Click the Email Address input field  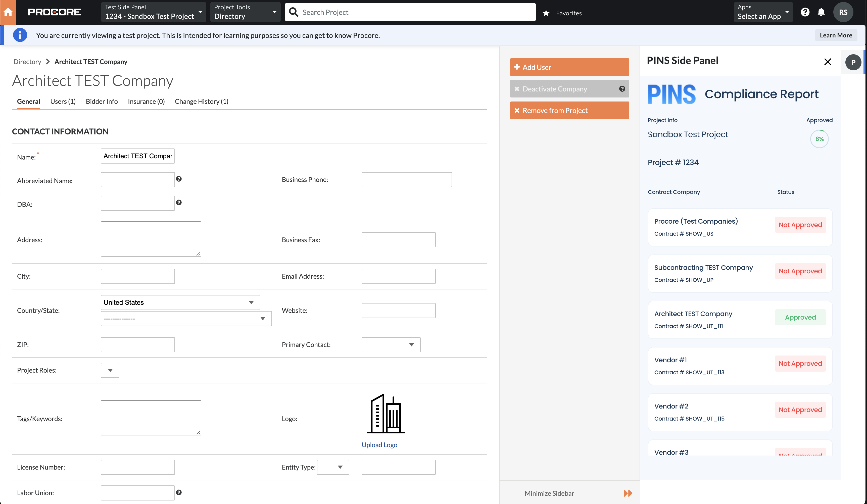coord(398,276)
